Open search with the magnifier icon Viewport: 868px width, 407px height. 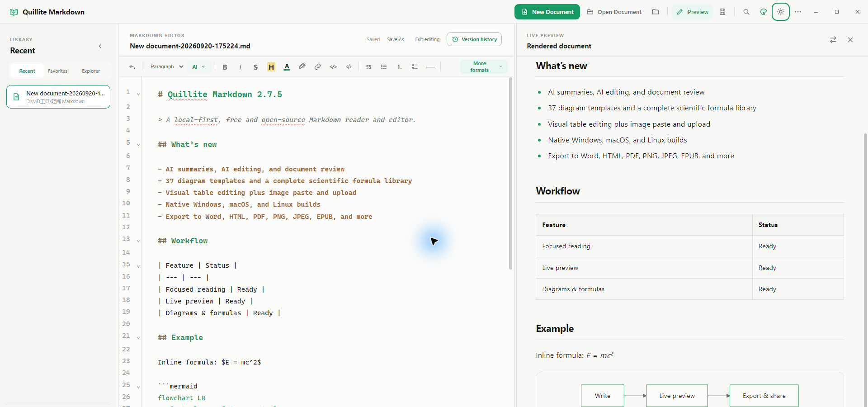[746, 12]
